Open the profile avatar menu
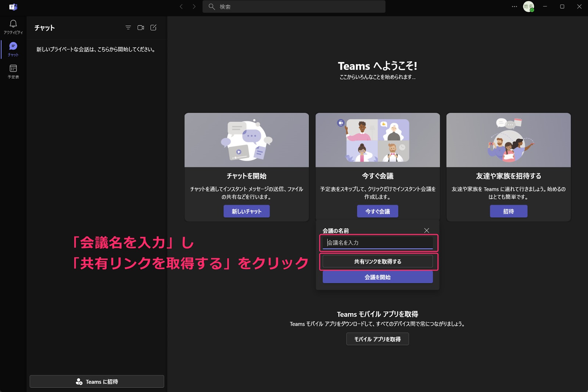Screen dimensions: 588x392 point(528,7)
